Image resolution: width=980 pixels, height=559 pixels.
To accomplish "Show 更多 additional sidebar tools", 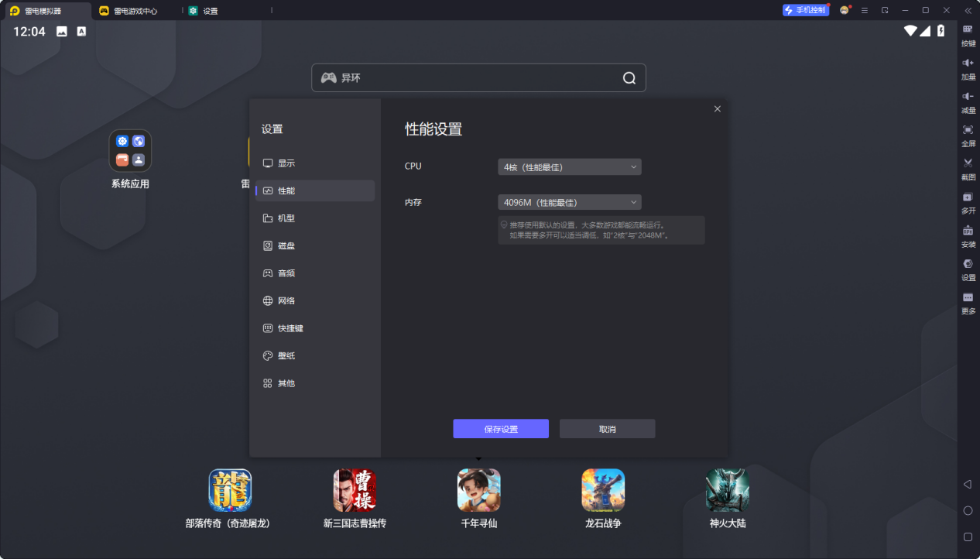I will pos(968,302).
